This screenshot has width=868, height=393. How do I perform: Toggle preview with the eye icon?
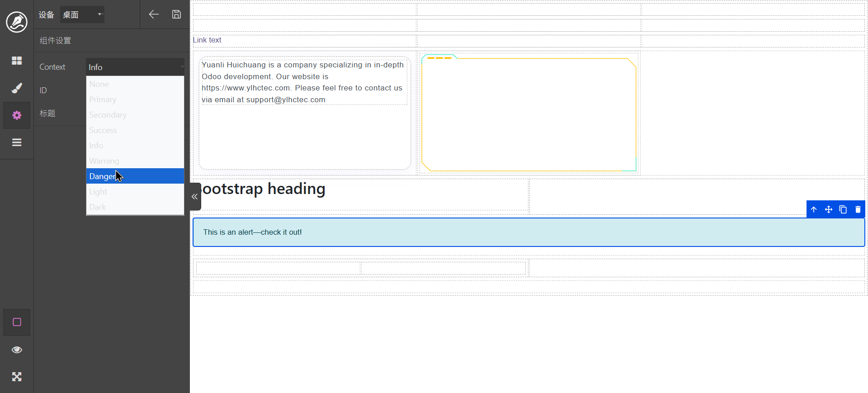pos(17,350)
